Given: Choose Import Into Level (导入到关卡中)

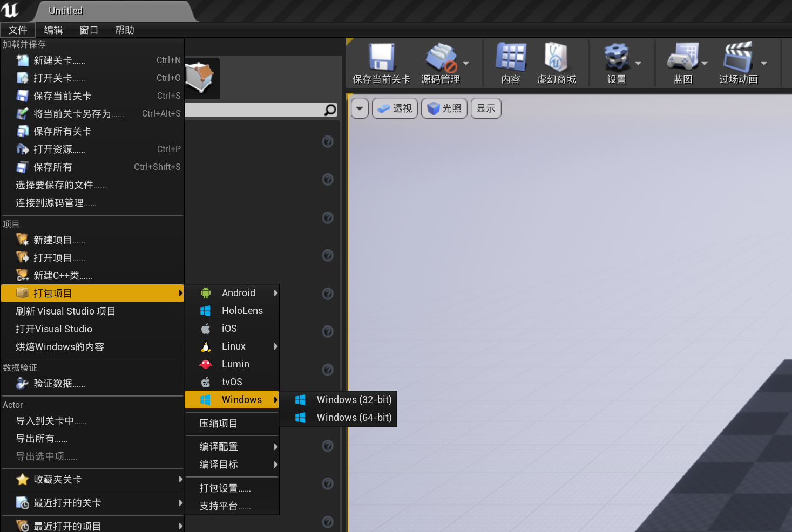Looking at the screenshot, I should point(92,421).
